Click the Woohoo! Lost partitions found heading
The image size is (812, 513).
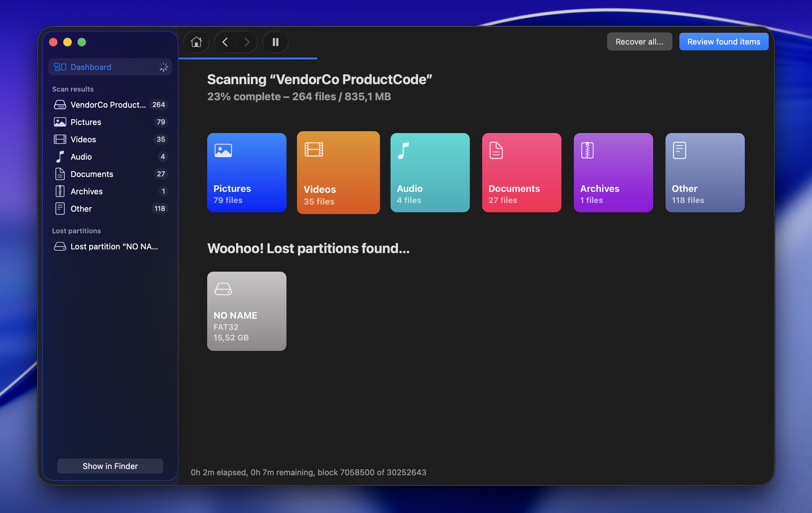308,248
